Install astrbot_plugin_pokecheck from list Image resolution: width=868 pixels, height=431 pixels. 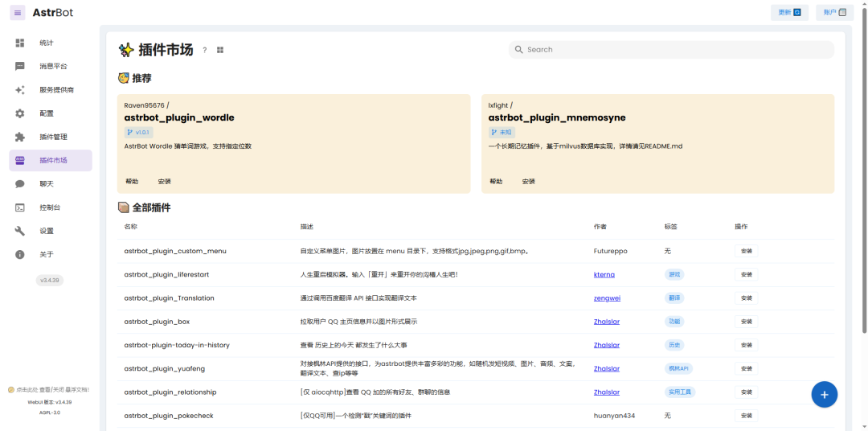[x=746, y=416]
